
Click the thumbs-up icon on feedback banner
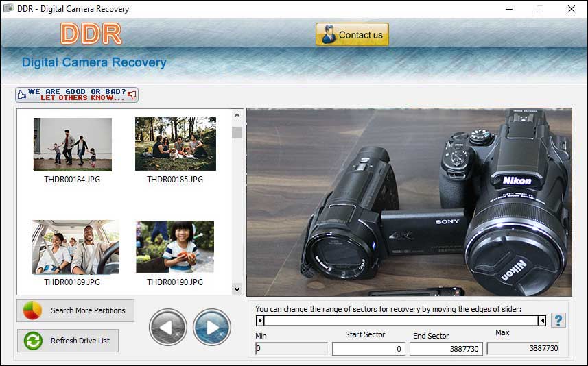22,95
